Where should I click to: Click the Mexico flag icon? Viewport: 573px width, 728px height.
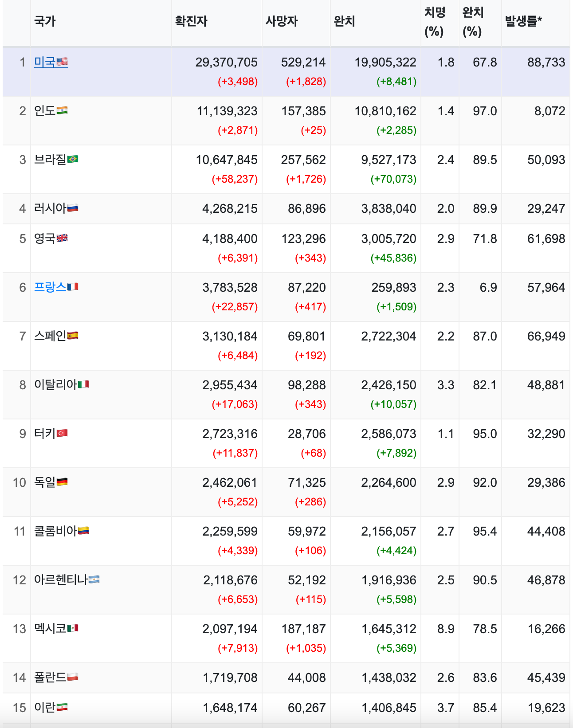point(73,628)
